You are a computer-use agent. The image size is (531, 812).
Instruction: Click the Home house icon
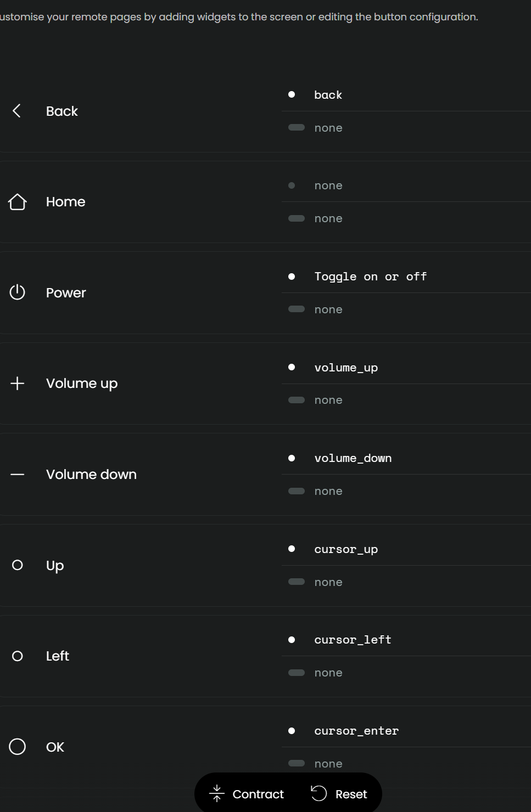[18, 202]
